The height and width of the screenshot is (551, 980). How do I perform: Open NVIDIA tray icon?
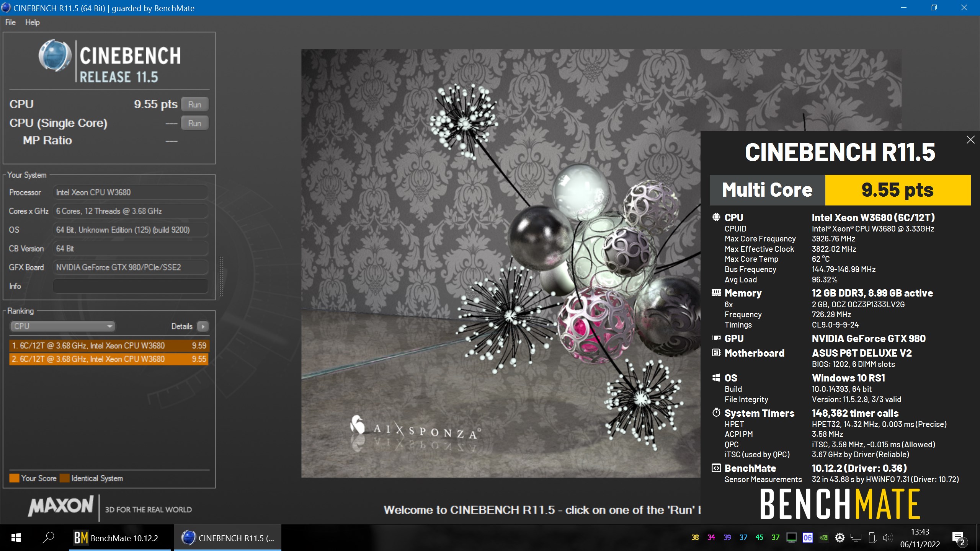pos(823,538)
